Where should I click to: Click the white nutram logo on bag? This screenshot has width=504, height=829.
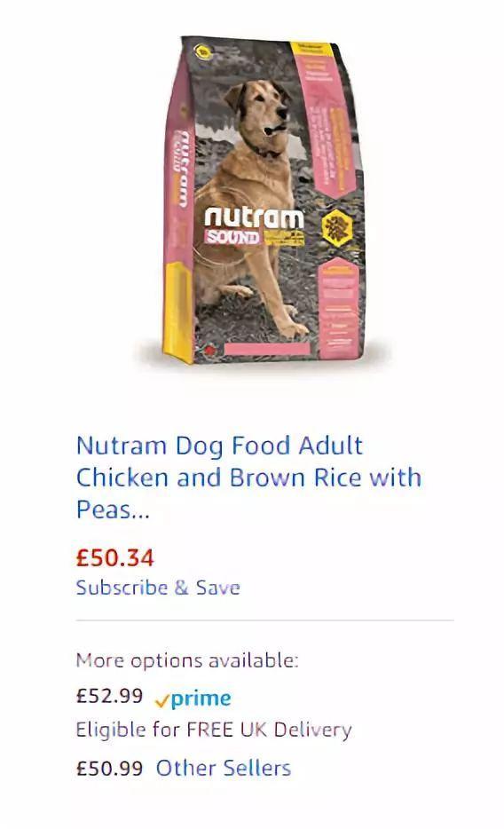[254, 217]
